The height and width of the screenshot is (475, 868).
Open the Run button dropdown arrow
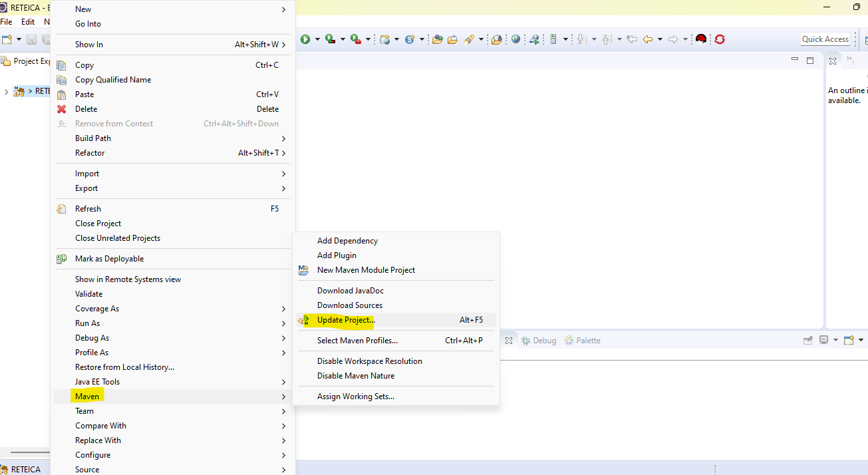(317, 39)
